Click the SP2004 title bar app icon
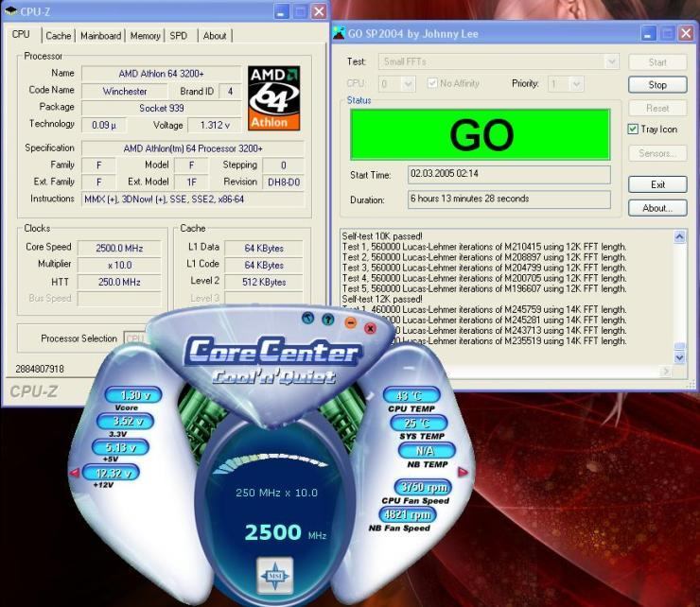Screen dimensions: 700x607 (x=340, y=33)
